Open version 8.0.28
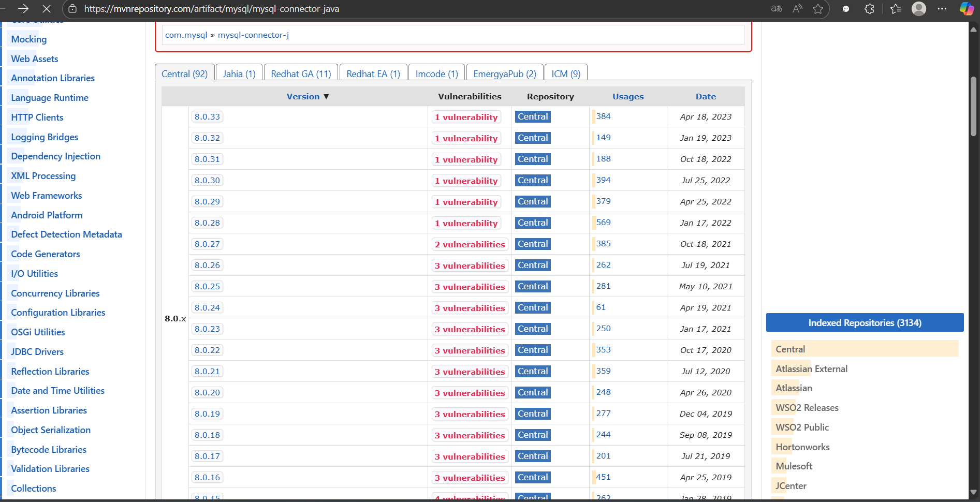 click(207, 223)
